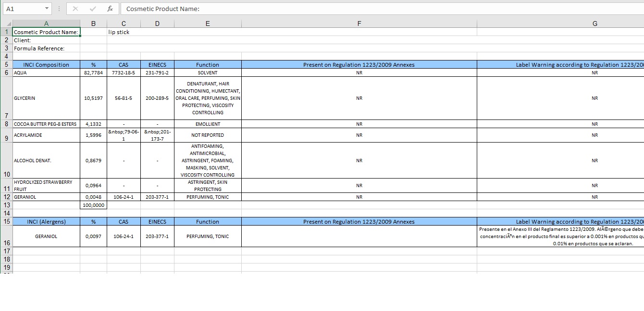Select the '82,7784' percentage cell for AQUA
644x311 pixels.
(93, 73)
